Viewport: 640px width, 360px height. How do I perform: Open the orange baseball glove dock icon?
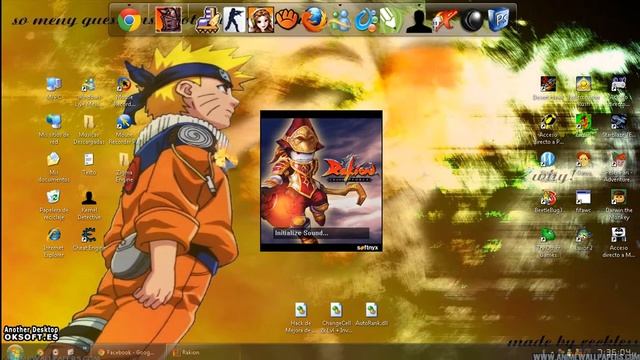click(x=287, y=19)
